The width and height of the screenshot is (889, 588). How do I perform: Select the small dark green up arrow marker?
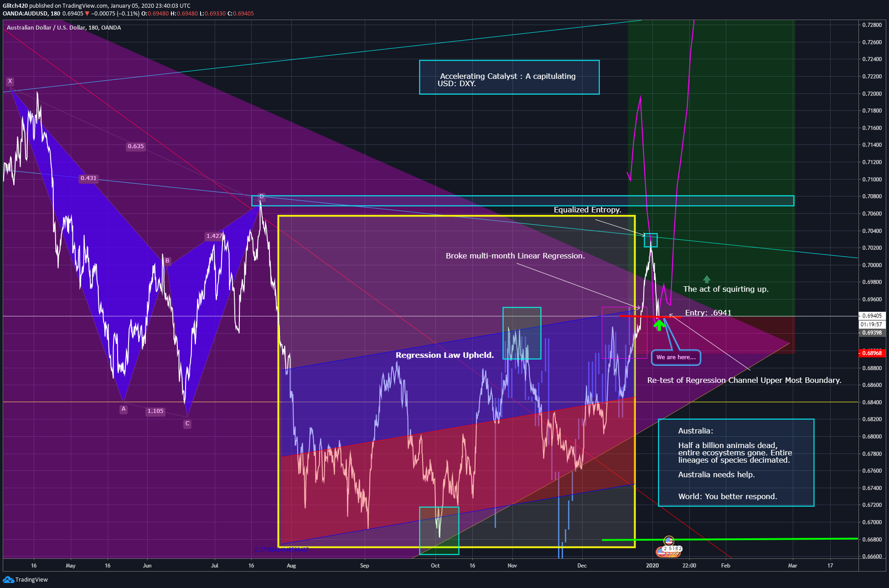click(x=707, y=279)
